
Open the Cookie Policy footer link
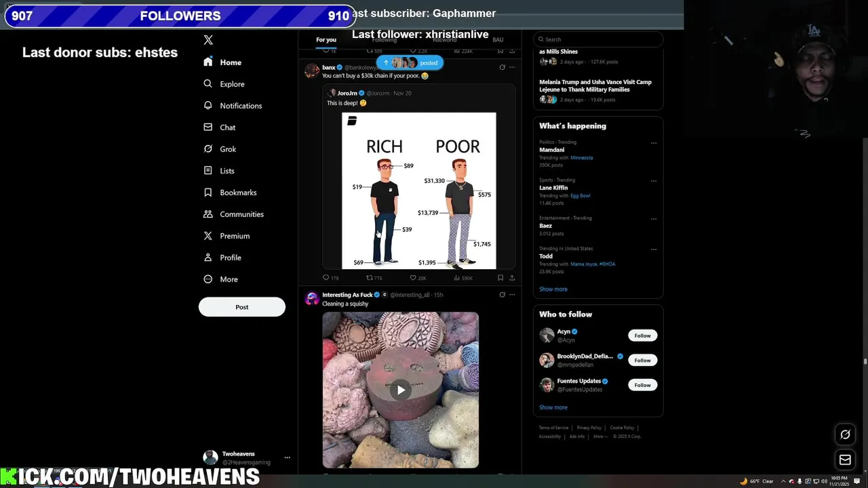coord(622,428)
